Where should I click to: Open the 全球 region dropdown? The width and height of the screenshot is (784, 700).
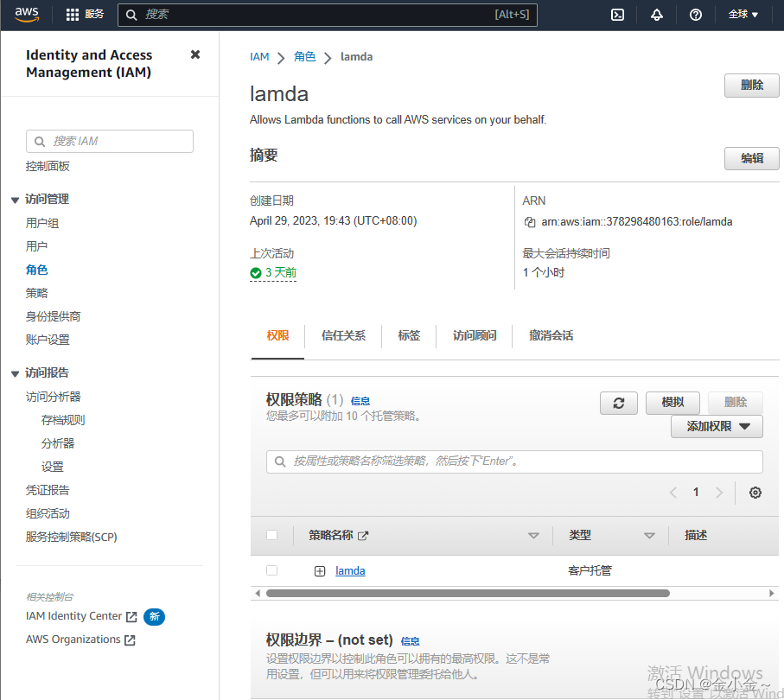[743, 15]
